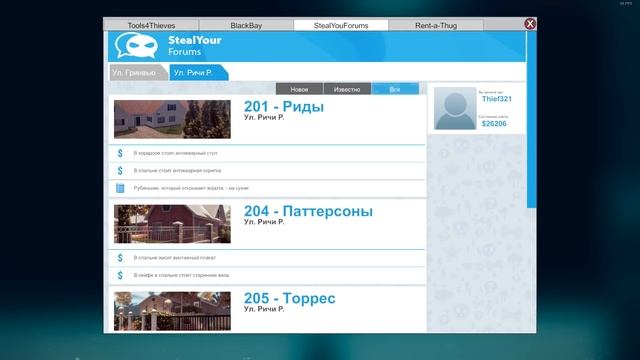The image size is (640, 360).
Task: Filter tips by Новое
Action: [299, 89]
